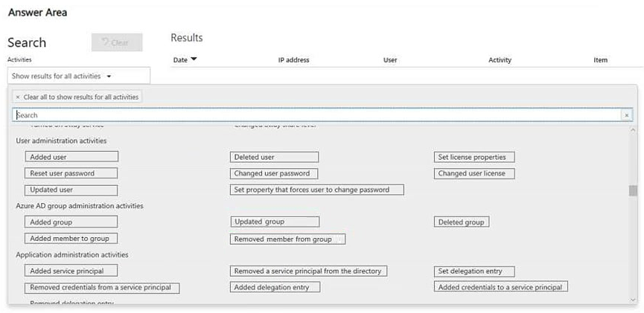
Task: Select the Added delegation entry activity
Action: click(275, 287)
